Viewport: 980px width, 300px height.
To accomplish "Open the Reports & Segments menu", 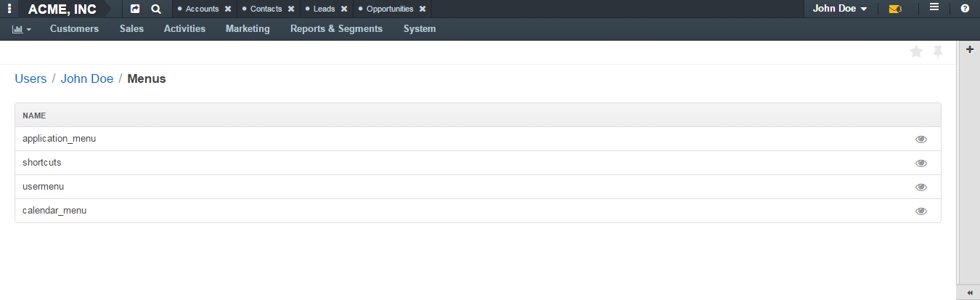I will coord(336,29).
